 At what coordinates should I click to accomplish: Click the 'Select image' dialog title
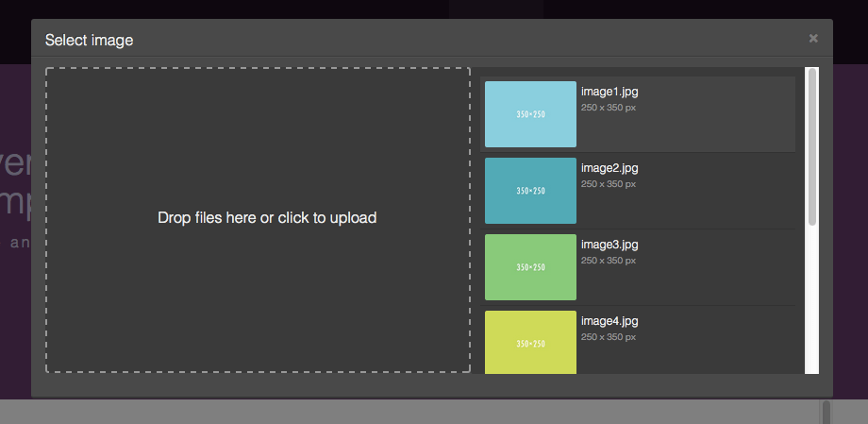coord(90,40)
